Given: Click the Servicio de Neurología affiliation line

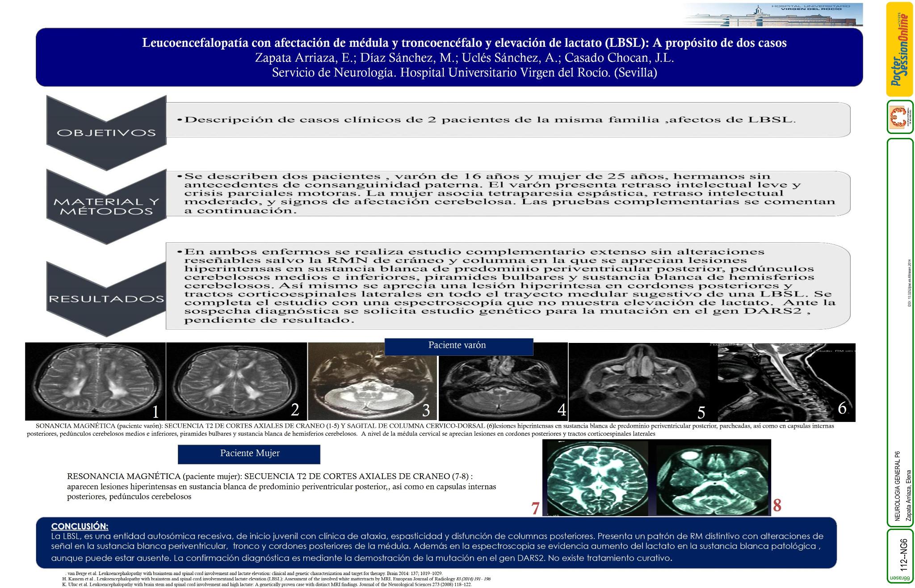Looking at the screenshot, I should 465,73.
